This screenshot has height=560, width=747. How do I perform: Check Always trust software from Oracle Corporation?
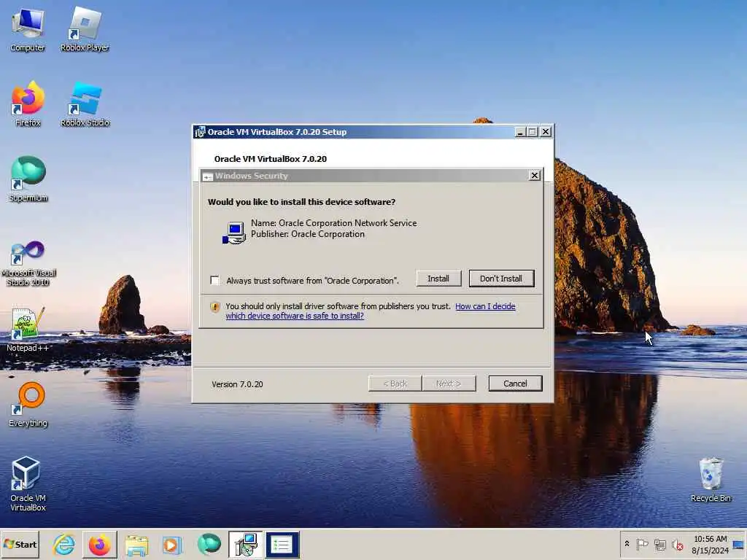(215, 280)
